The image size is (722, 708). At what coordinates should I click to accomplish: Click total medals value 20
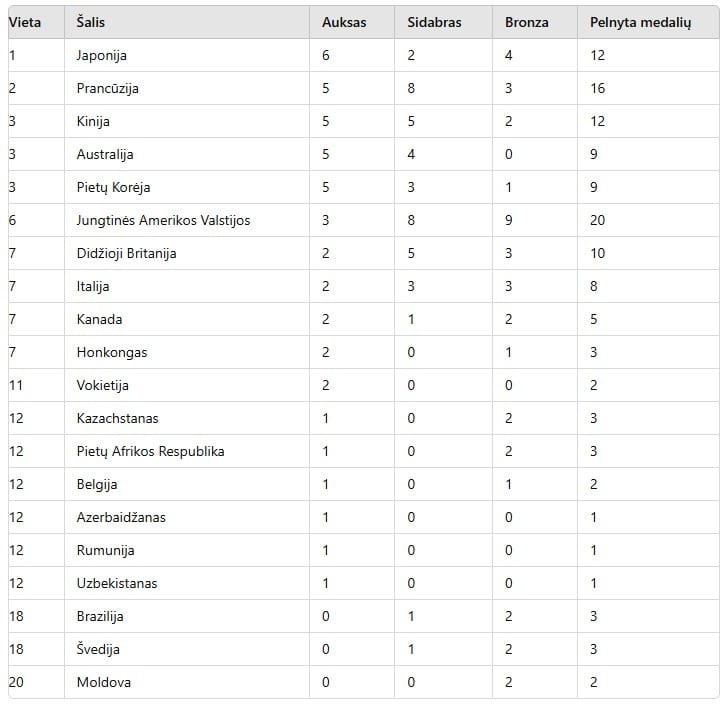tap(597, 220)
